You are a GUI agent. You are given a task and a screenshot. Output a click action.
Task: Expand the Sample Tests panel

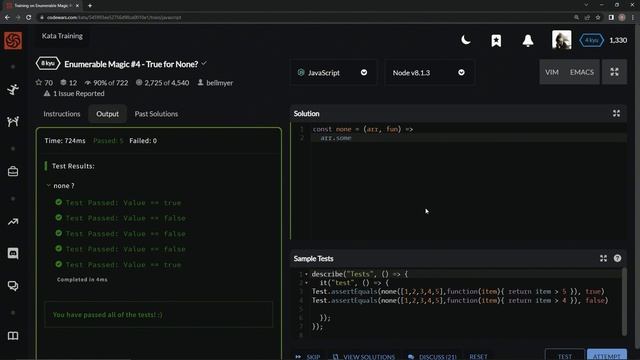click(603, 258)
